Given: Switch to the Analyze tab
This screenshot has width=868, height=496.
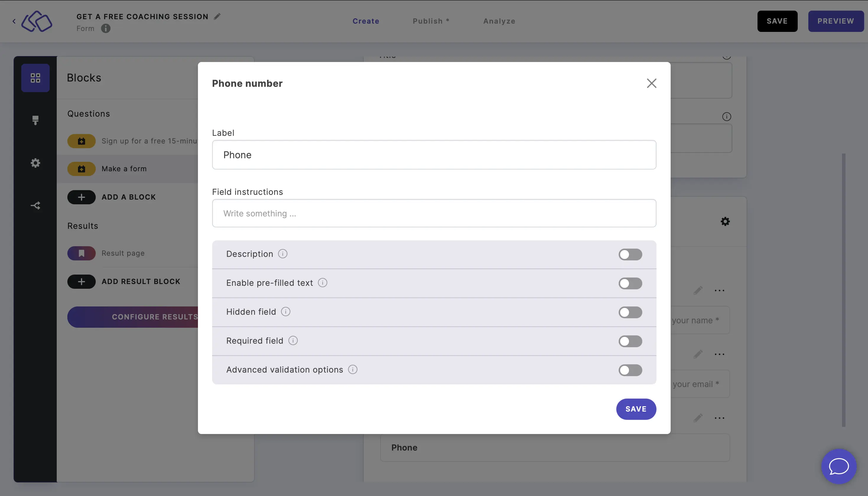Looking at the screenshot, I should [x=499, y=21].
